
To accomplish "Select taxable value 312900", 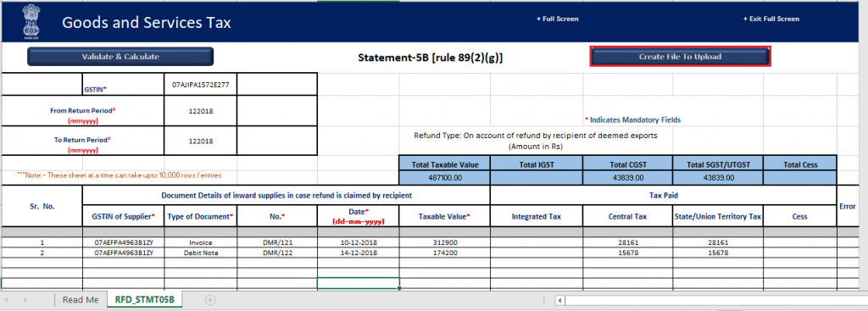I will point(444,242).
